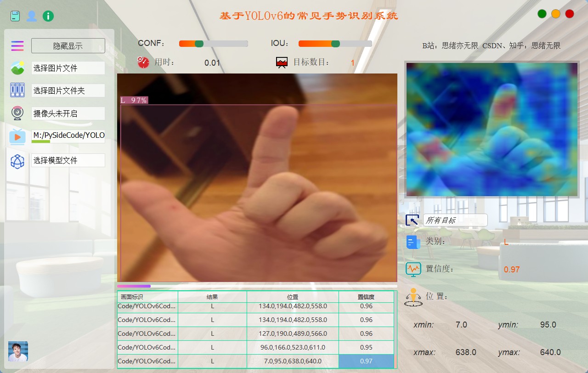Click the cursor selection icon beside 所有目标

[412, 220]
